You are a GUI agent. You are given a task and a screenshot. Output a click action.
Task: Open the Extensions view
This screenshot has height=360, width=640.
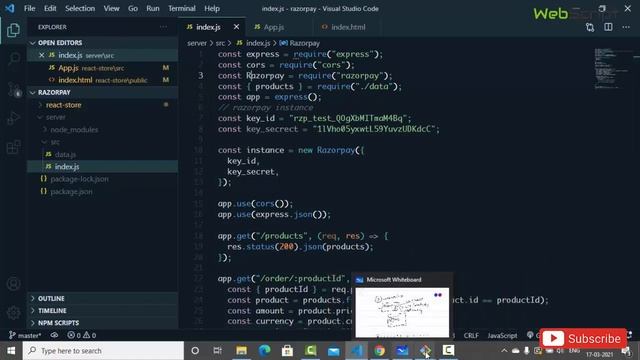click(x=13, y=147)
